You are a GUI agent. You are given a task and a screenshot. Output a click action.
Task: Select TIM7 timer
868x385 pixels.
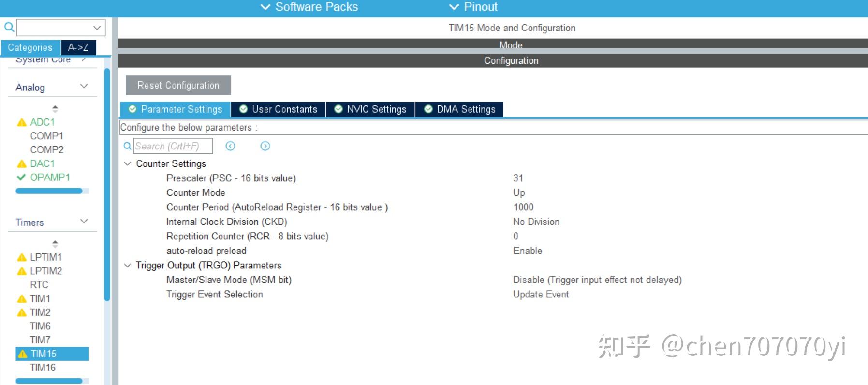coord(40,340)
